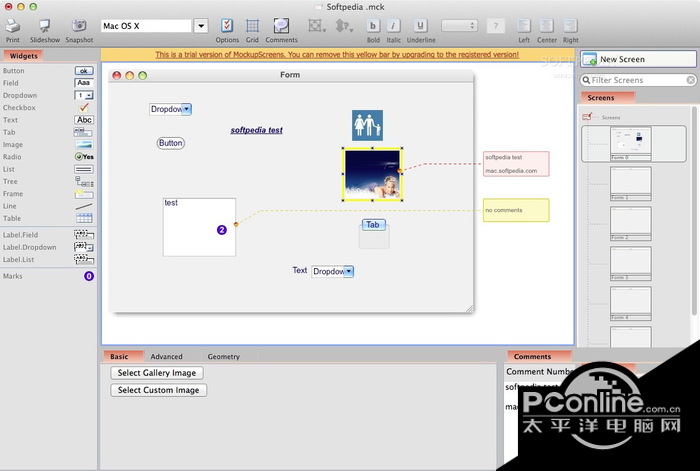Open the font size dropdown in toolbar

point(459,26)
